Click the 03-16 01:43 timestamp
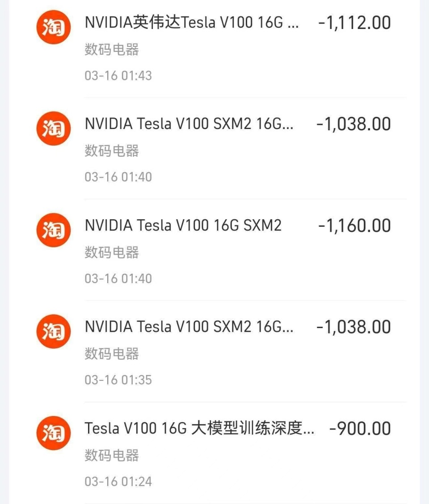This screenshot has width=429, height=504. [118, 75]
